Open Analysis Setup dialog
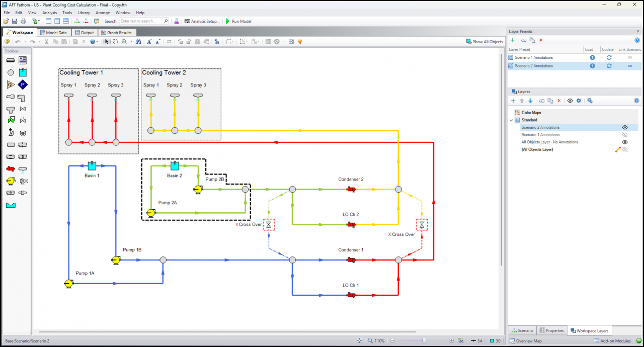Screen dimensions: 644x347 coord(202,21)
